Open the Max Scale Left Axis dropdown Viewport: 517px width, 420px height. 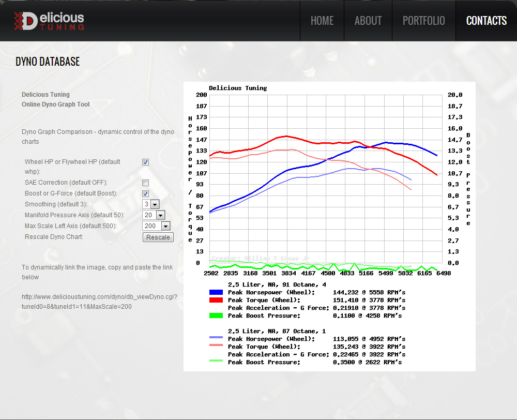tap(156, 226)
